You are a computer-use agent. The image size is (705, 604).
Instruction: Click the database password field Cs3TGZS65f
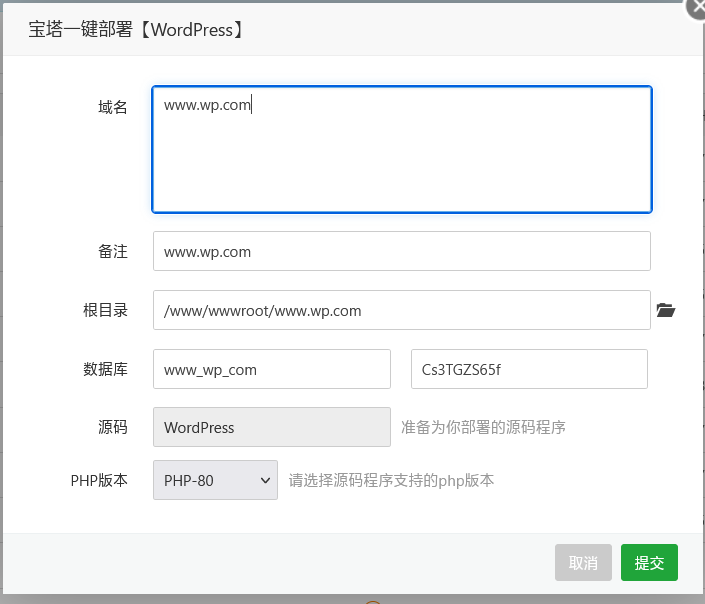(x=529, y=369)
